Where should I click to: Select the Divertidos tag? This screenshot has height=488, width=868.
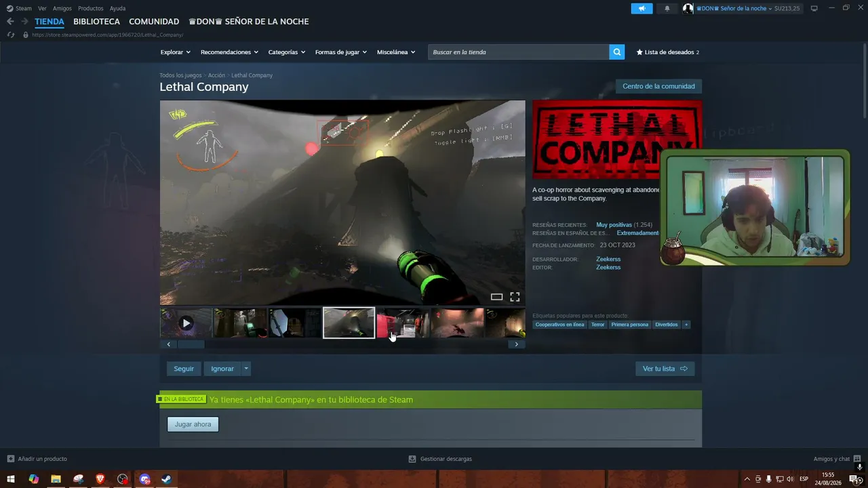[667, 325]
